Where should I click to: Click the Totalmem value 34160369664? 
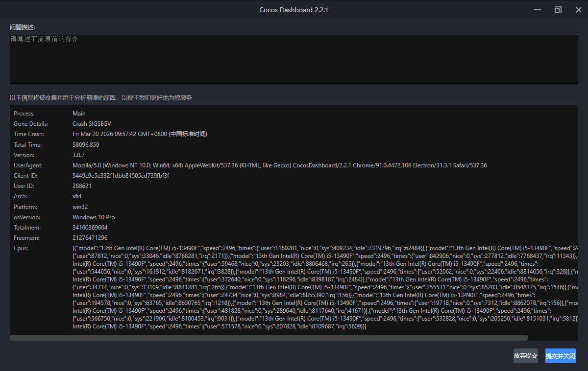coord(90,228)
